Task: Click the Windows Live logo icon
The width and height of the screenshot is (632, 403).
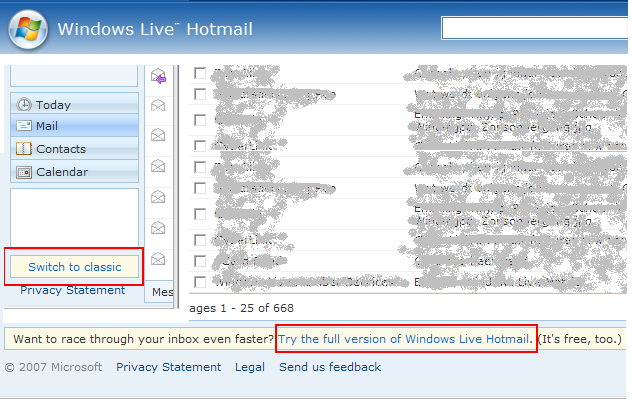Action: 27,27
